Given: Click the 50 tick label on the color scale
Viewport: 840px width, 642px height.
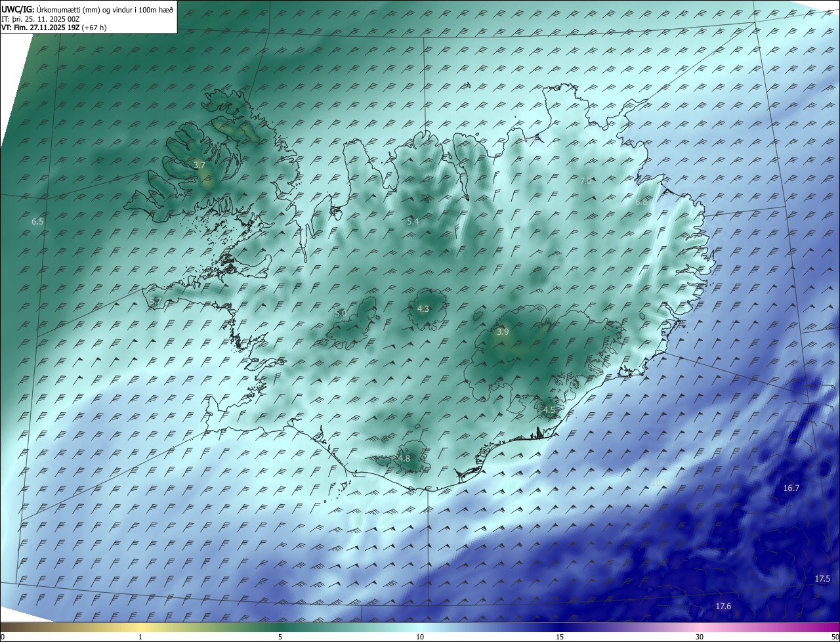Looking at the screenshot, I should (835, 637).
